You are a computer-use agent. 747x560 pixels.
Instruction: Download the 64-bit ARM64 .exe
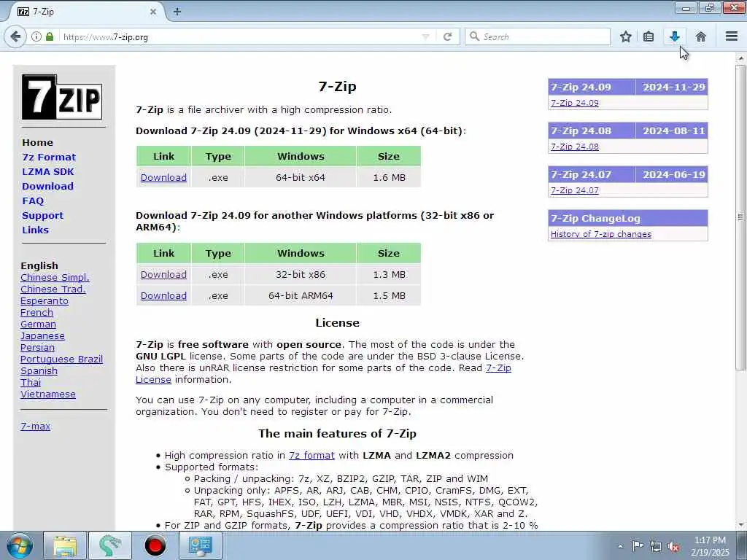[x=163, y=296]
